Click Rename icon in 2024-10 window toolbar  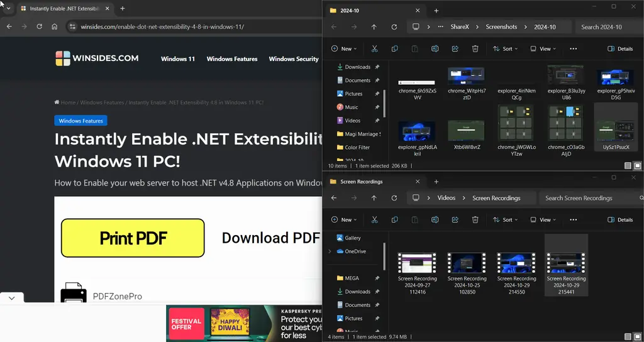pos(435,48)
